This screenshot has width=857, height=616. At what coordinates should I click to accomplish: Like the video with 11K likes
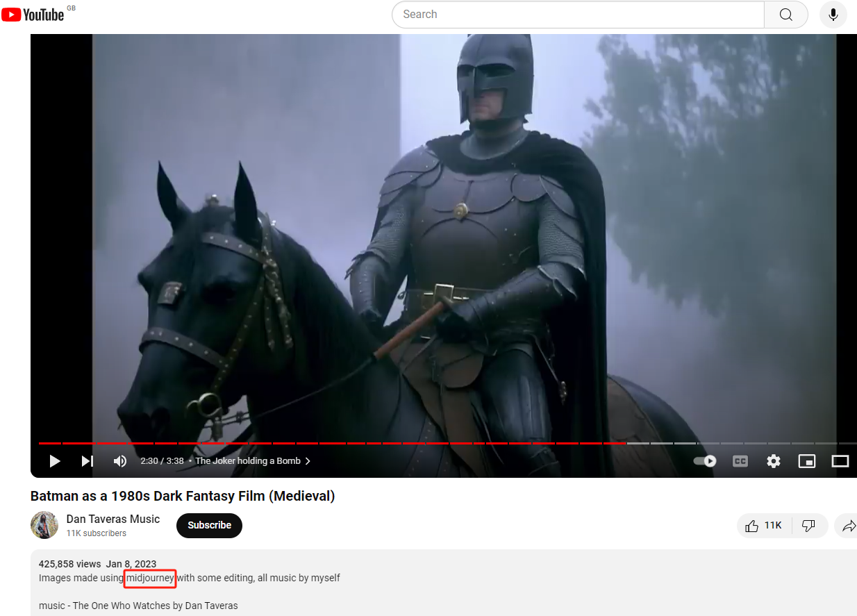(764, 526)
